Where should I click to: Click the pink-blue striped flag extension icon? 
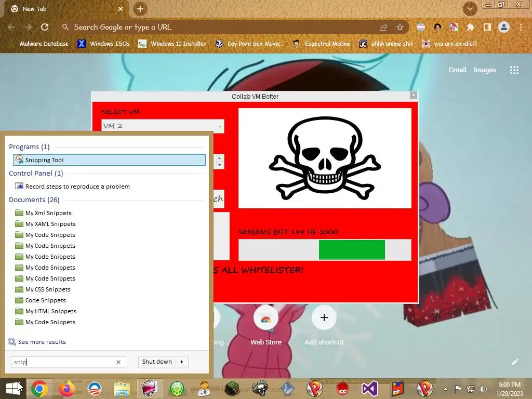(x=421, y=27)
